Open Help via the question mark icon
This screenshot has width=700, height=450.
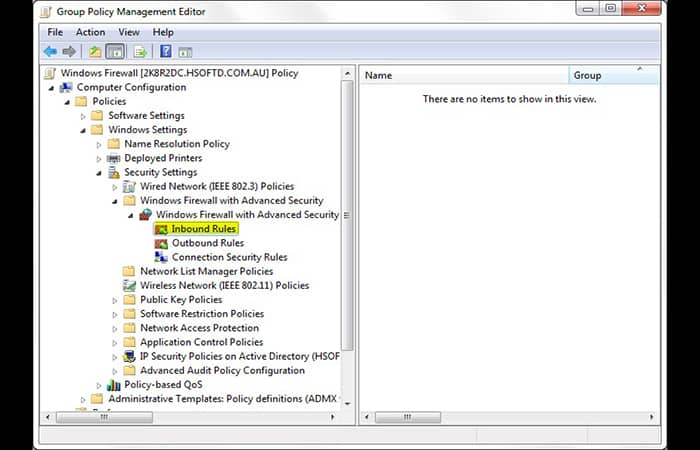(166, 52)
